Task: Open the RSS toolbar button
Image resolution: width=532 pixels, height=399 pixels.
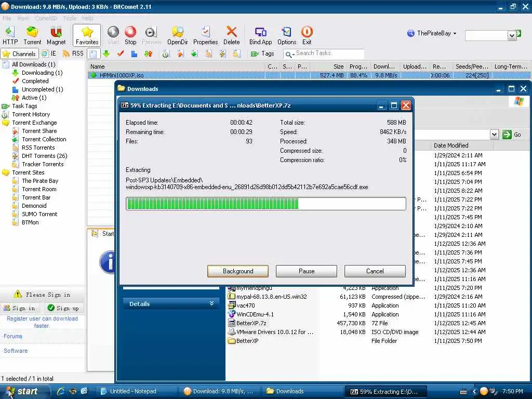Action: [73, 54]
